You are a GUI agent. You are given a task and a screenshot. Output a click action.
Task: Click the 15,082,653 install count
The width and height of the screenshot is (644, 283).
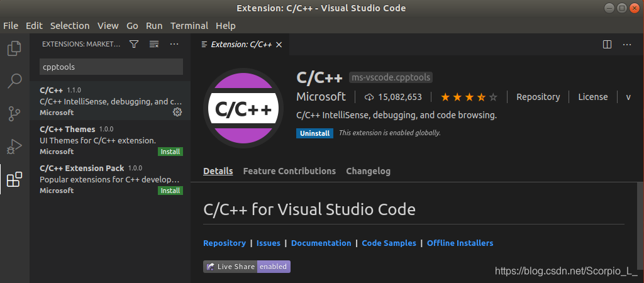pos(400,97)
